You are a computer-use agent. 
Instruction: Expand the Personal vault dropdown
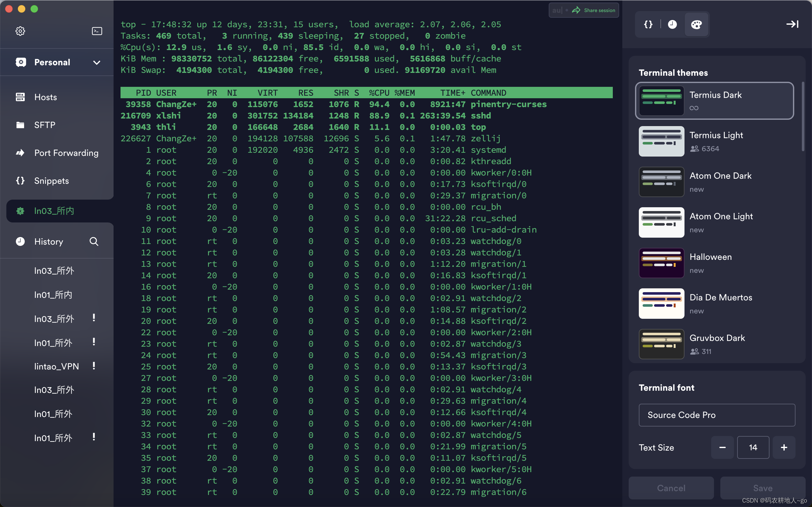[97, 62]
